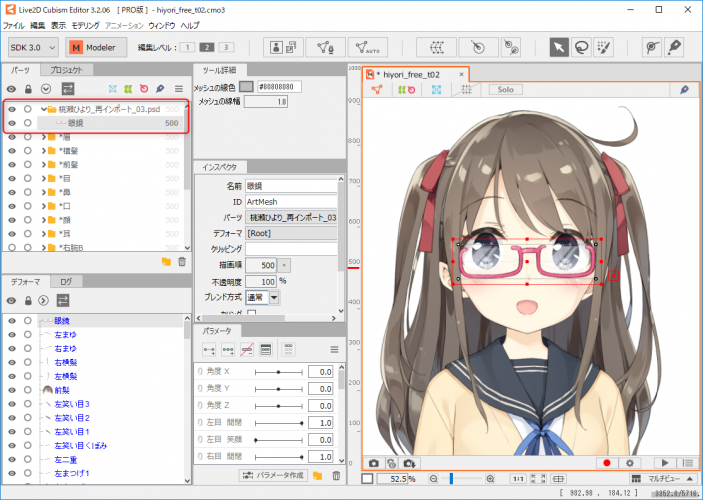This screenshot has width=703, height=500.
Task: Click the trash icon in parts panel
Action: (x=181, y=261)
